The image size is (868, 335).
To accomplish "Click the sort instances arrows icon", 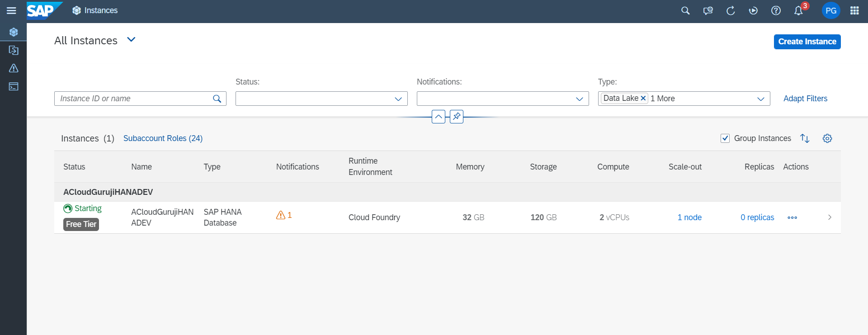I will tap(805, 138).
